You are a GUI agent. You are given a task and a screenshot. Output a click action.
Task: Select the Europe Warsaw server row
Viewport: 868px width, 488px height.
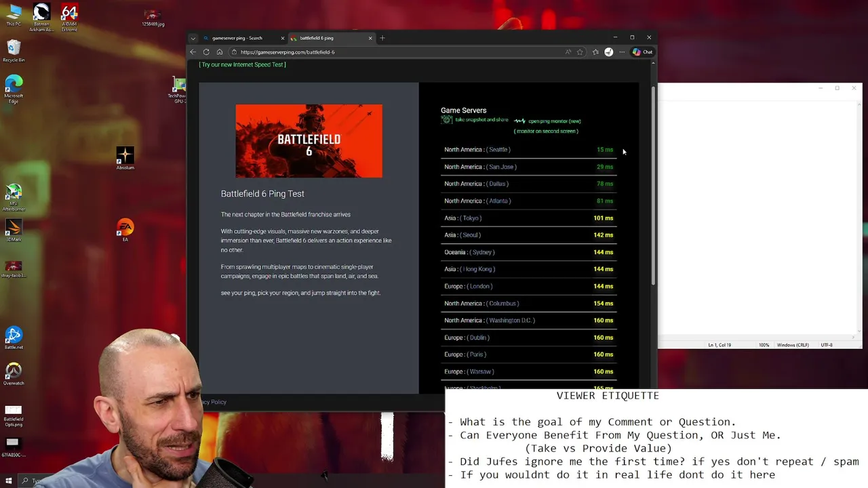click(529, 371)
